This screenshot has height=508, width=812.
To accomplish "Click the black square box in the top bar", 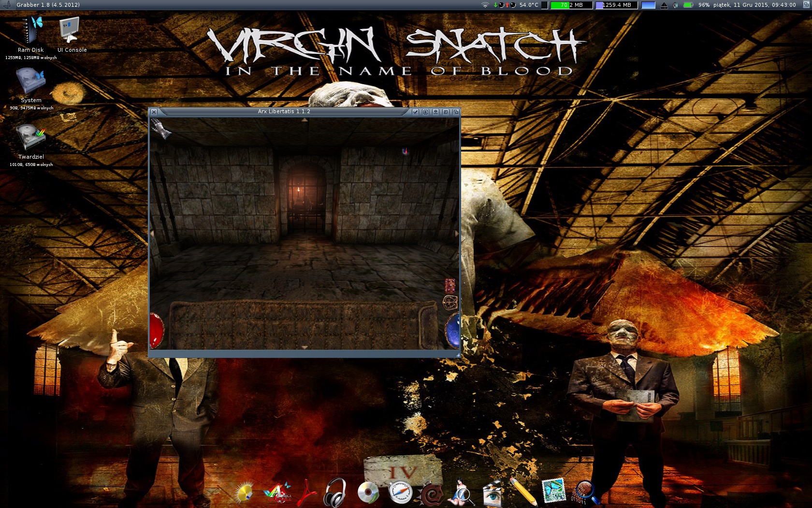I will pos(544,5).
